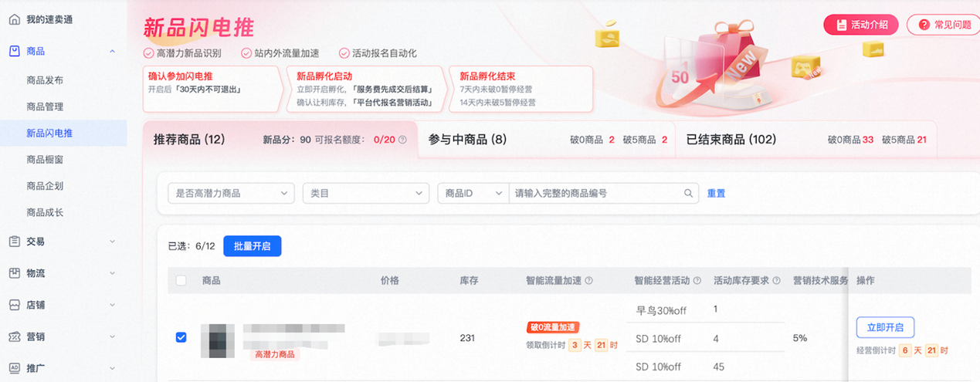Click the 新品孵化启动 step card

pyautogui.click(x=364, y=89)
